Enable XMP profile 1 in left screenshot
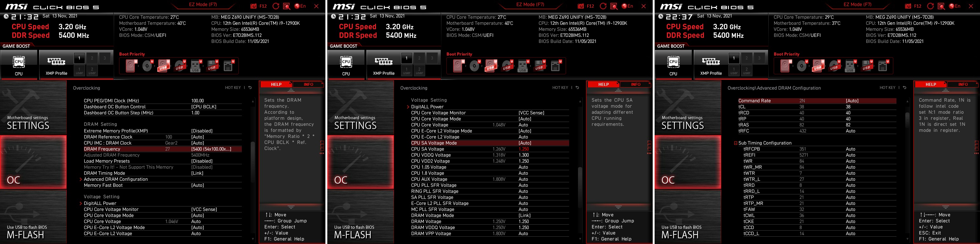The width and height of the screenshot is (980, 244). tap(79, 58)
